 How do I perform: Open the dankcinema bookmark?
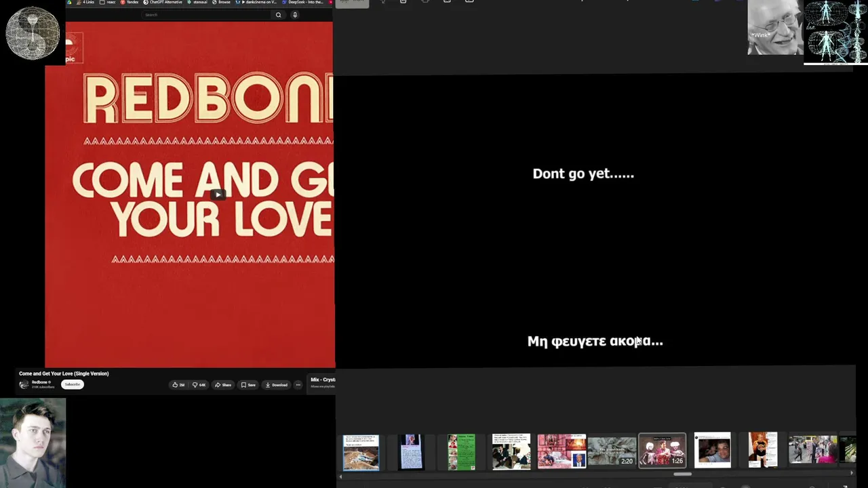[x=256, y=2]
